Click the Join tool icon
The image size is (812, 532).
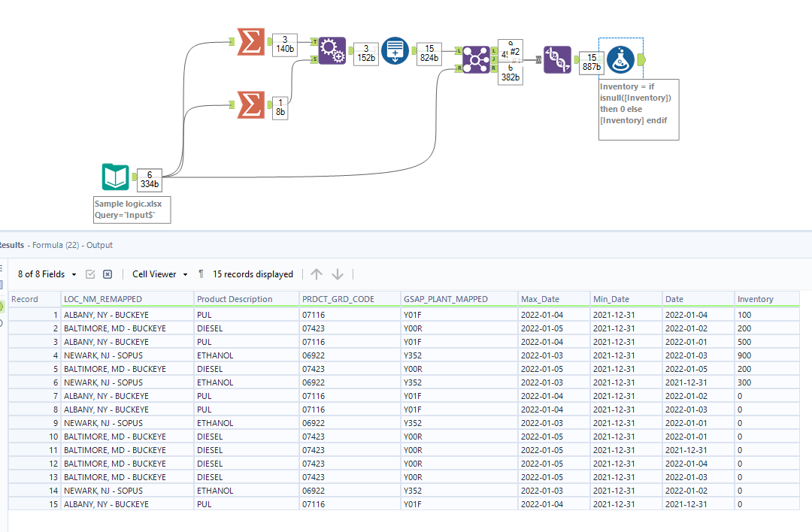point(476,59)
